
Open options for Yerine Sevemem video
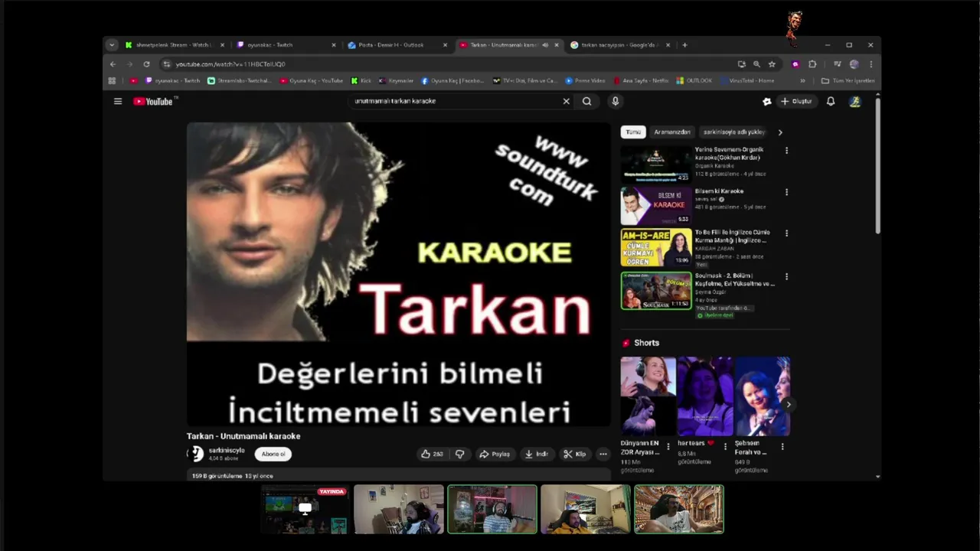coord(786,151)
